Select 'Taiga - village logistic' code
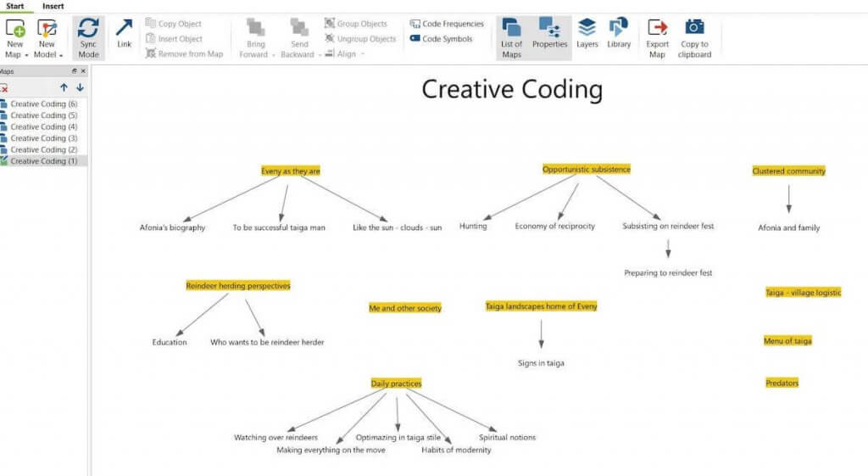Image resolution: width=868 pixels, height=476 pixels. click(x=804, y=292)
